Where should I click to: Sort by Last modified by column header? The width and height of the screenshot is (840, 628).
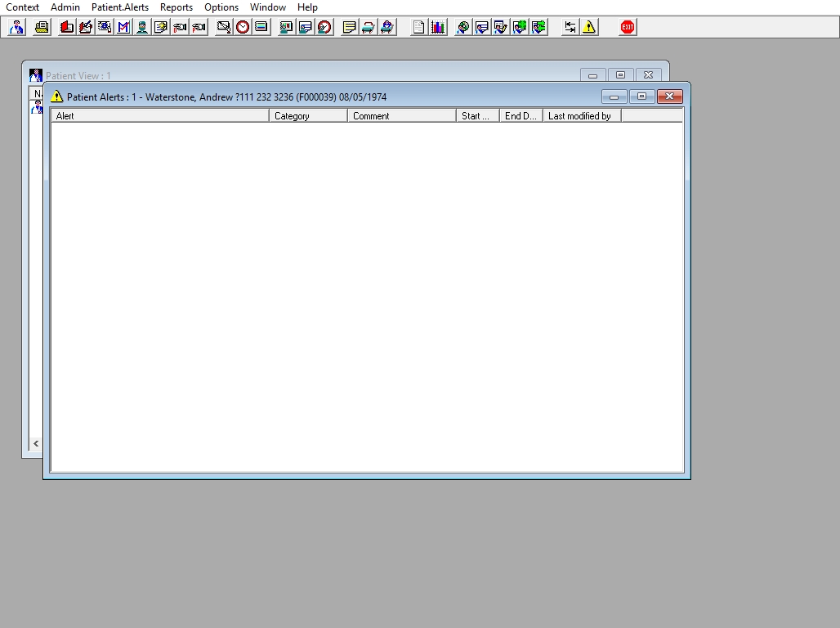pos(582,116)
